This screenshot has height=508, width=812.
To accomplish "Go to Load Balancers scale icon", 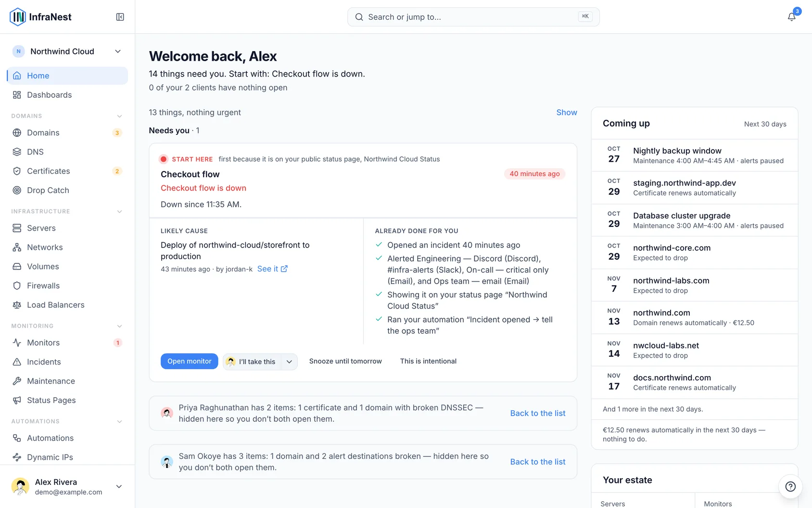I will click(17, 305).
